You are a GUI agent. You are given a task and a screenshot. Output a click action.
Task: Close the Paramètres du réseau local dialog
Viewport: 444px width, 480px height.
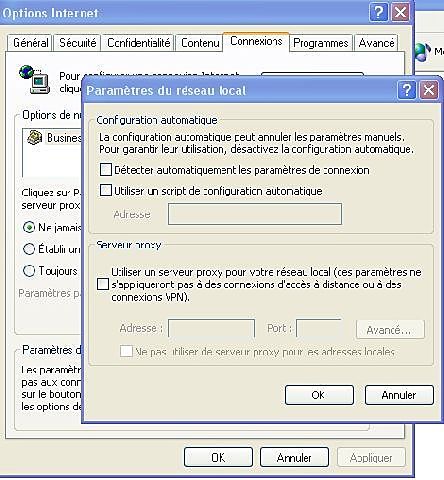click(x=429, y=90)
